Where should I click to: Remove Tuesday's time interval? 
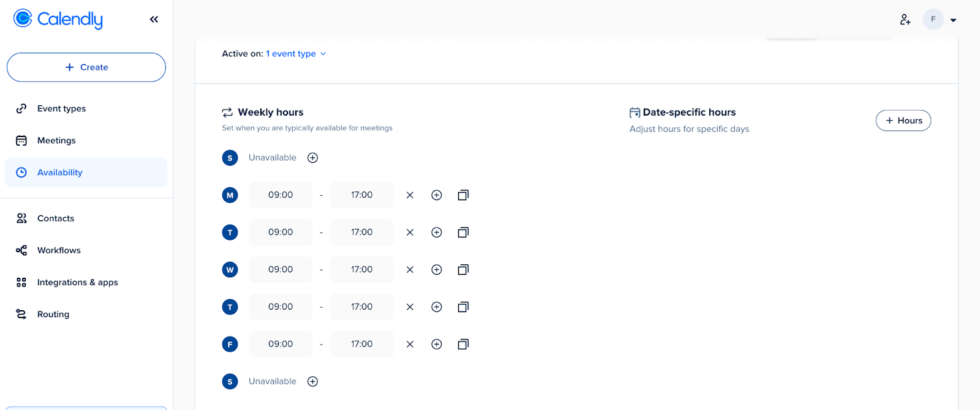coord(410,233)
